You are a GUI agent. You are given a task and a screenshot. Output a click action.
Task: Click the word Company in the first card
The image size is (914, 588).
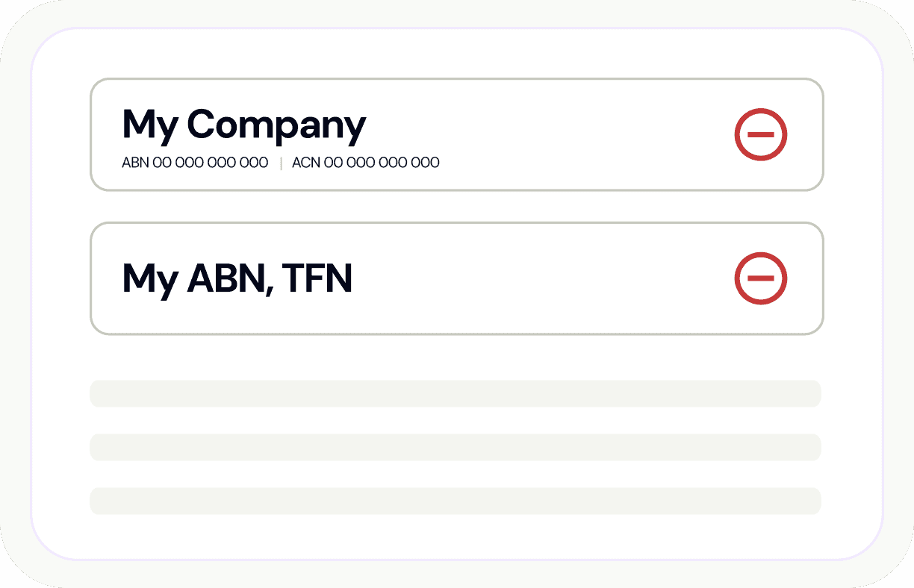point(276,125)
